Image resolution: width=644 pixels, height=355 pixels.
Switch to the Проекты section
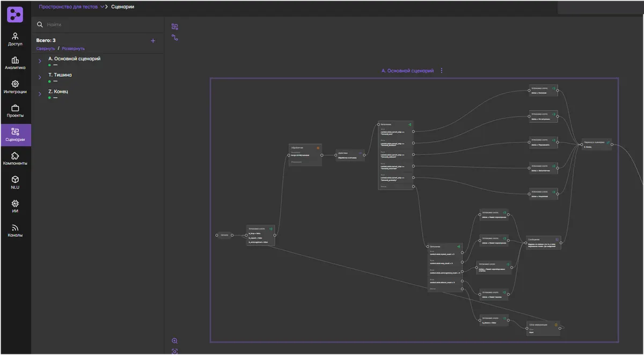(15, 111)
